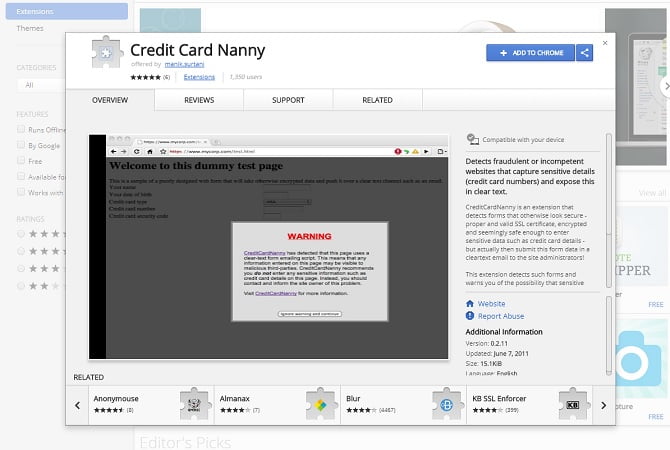Image resolution: width=670 pixels, height=450 pixels.
Task: Open the Overview tab
Action: tap(110, 100)
